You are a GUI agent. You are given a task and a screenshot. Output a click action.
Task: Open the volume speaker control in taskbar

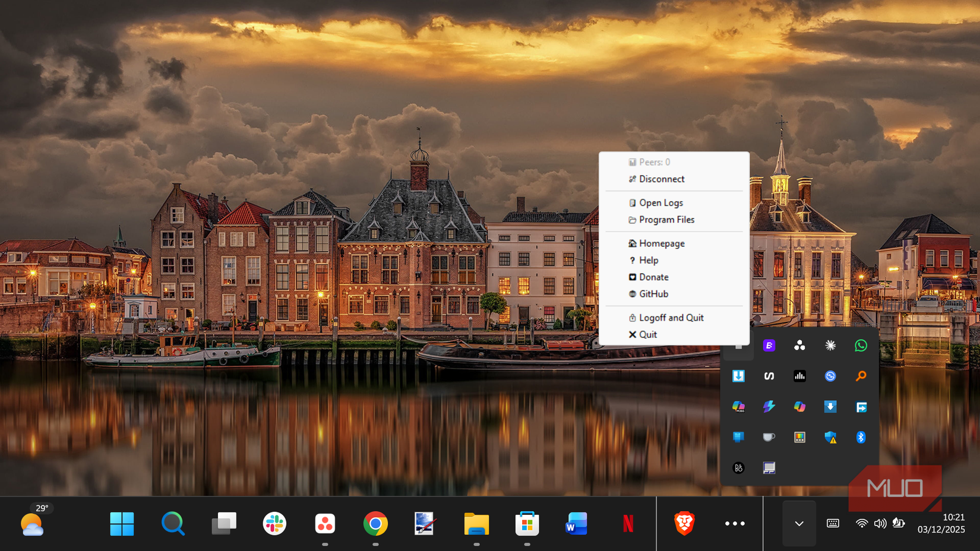tap(880, 524)
